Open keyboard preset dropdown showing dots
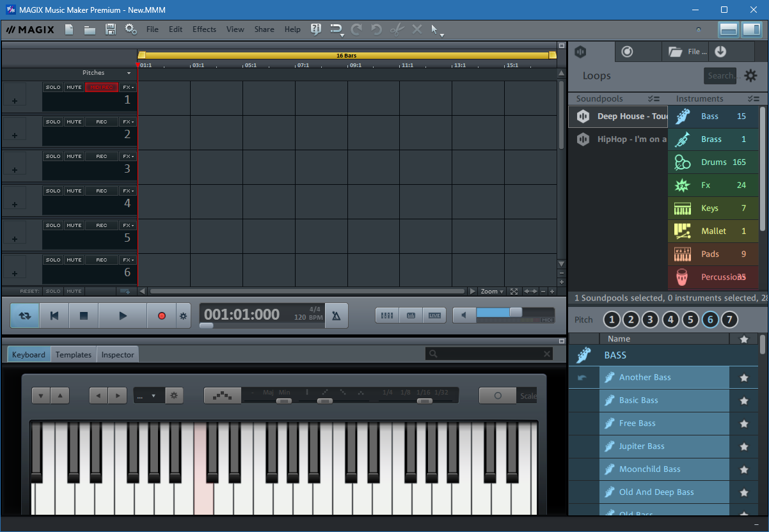The height and width of the screenshot is (532, 769). click(x=148, y=396)
